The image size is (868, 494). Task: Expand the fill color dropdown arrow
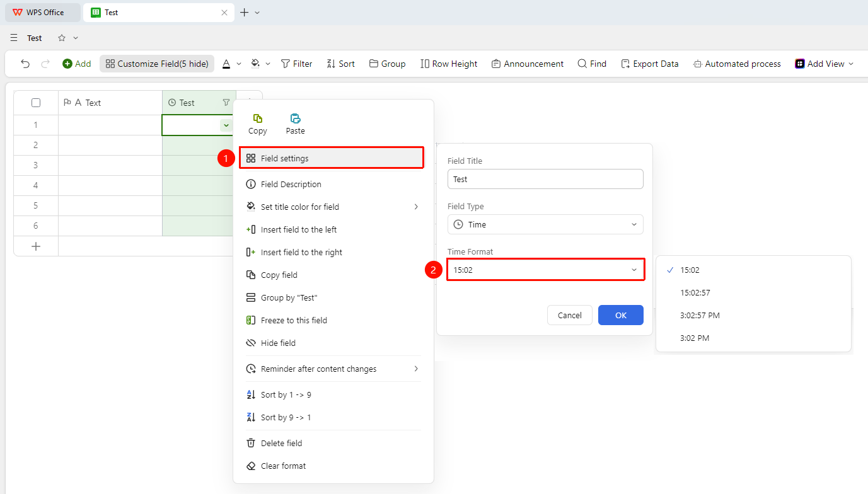[x=268, y=64]
